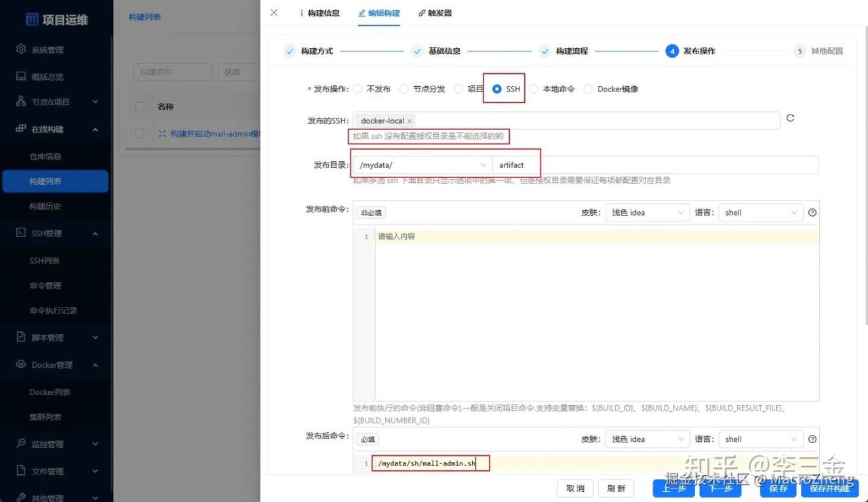Toggle the select-all checkbox in table header
This screenshot has width=868, height=502.
pyautogui.click(x=140, y=106)
